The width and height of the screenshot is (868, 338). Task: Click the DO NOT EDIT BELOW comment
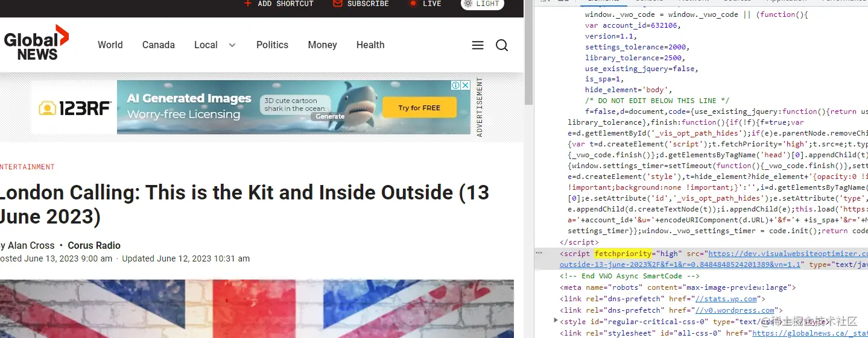click(657, 101)
